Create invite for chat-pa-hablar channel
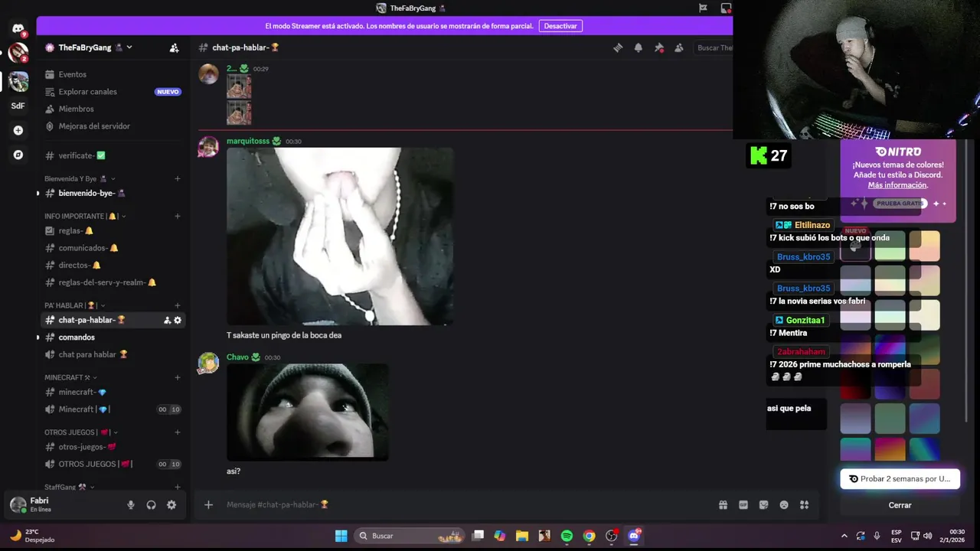The image size is (980, 551). point(167,320)
